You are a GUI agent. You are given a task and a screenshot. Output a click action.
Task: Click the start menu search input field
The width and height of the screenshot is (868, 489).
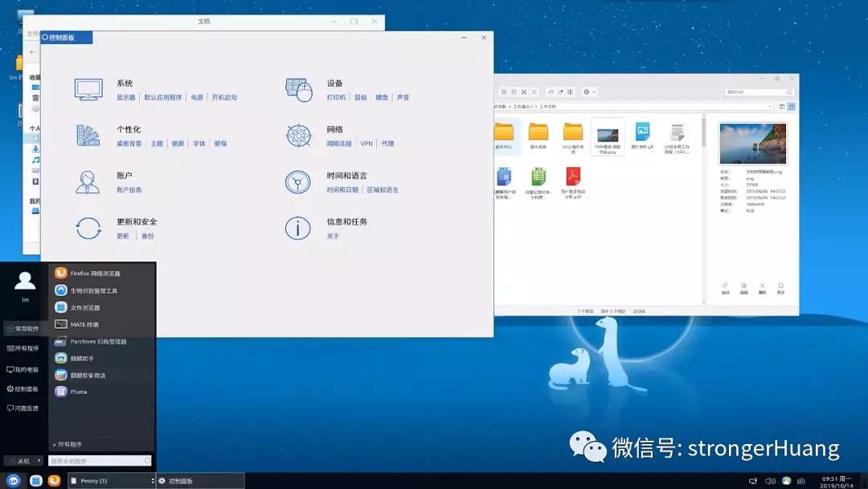(95, 461)
